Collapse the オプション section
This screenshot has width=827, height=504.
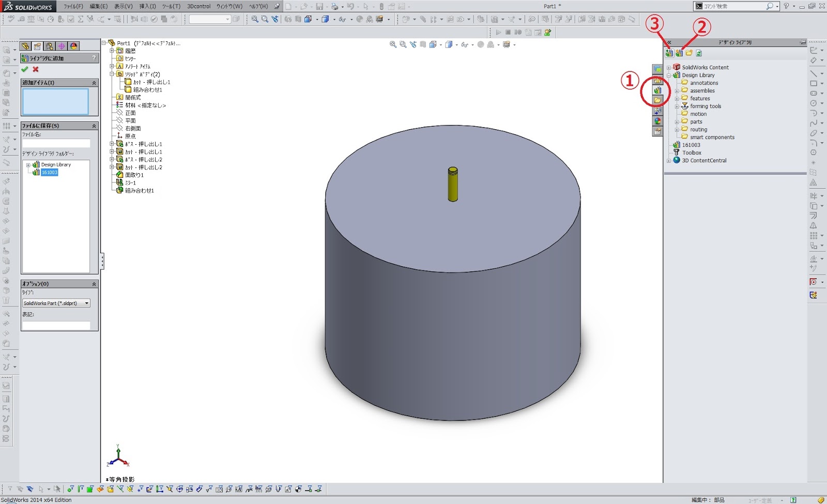coord(94,284)
